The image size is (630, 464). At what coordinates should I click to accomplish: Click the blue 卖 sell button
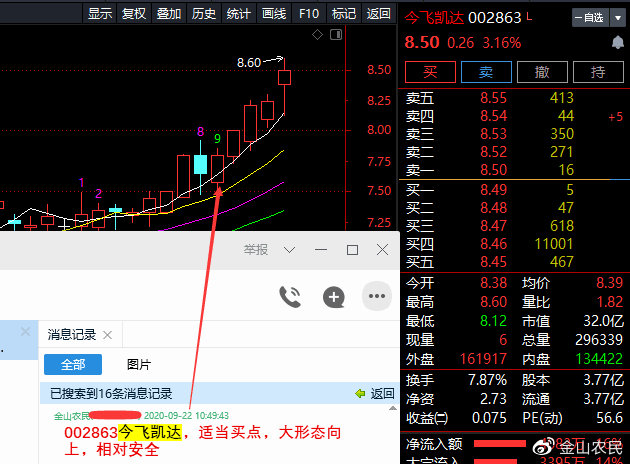point(486,72)
